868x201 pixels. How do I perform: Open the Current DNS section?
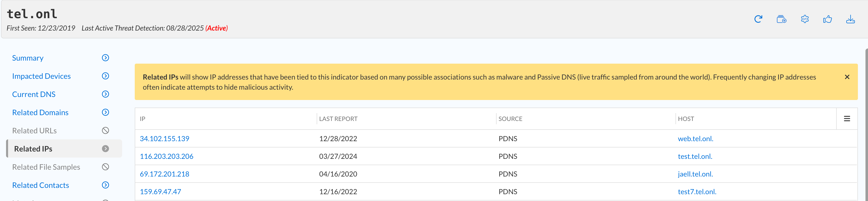tap(34, 94)
